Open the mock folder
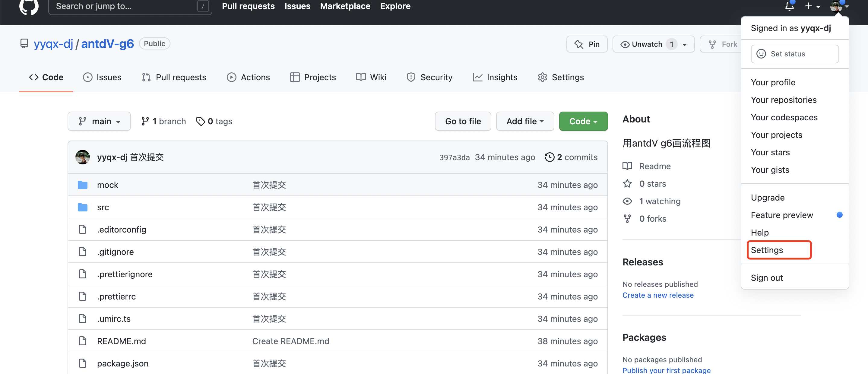 point(107,185)
